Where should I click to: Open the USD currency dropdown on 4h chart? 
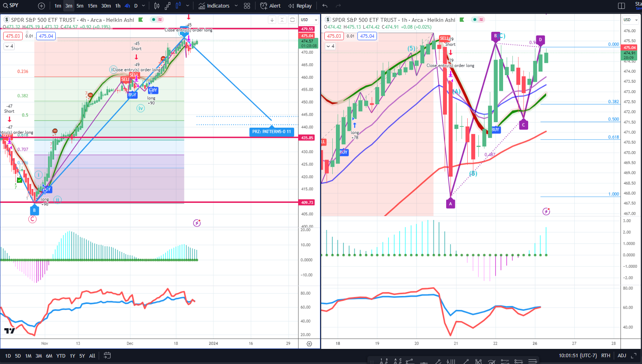pyautogui.click(x=309, y=19)
